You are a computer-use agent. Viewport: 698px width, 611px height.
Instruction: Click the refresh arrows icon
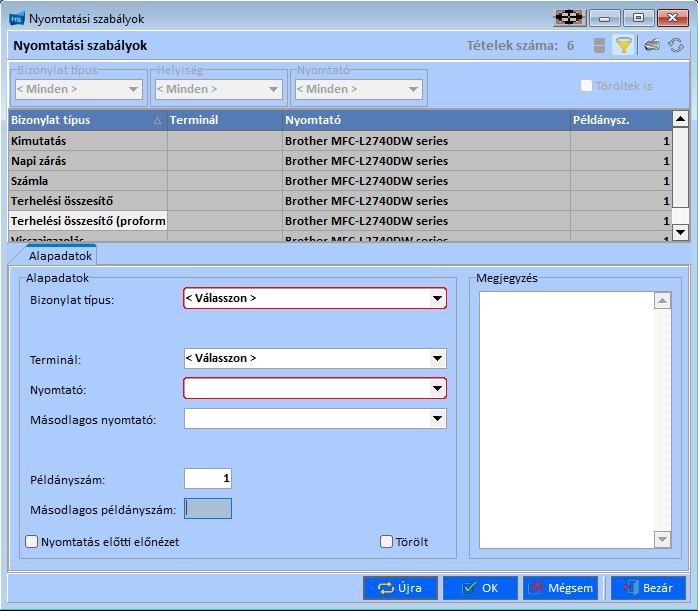tap(677, 45)
